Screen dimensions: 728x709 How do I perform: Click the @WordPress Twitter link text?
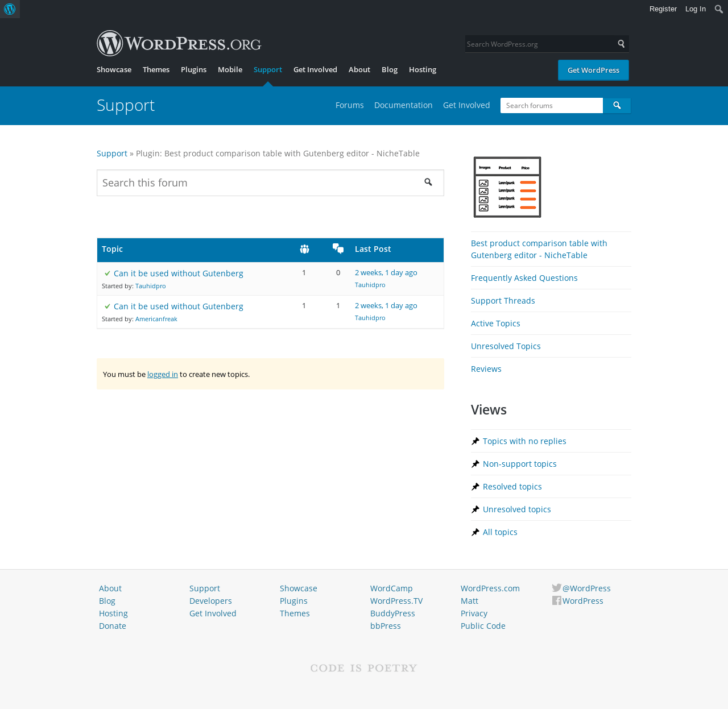(x=586, y=588)
